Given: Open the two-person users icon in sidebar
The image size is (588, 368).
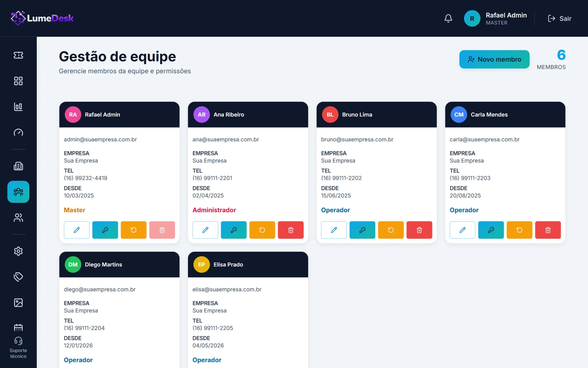Looking at the screenshot, I should [x=18, y=218].
